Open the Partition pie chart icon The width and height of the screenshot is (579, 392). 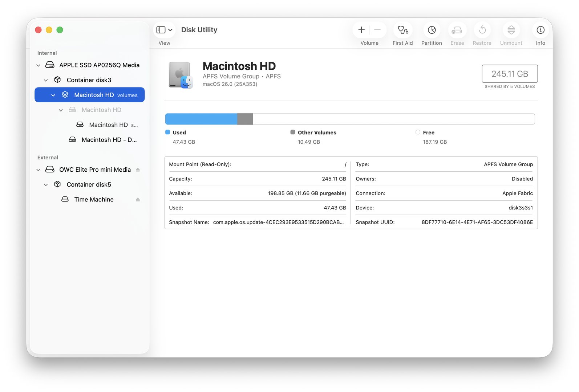pyautogui.click(x=432, y=30)
